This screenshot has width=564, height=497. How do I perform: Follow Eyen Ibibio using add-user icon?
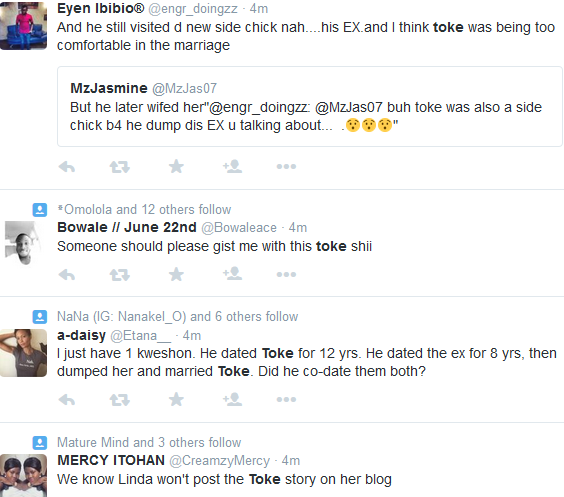tap(232, 166)
